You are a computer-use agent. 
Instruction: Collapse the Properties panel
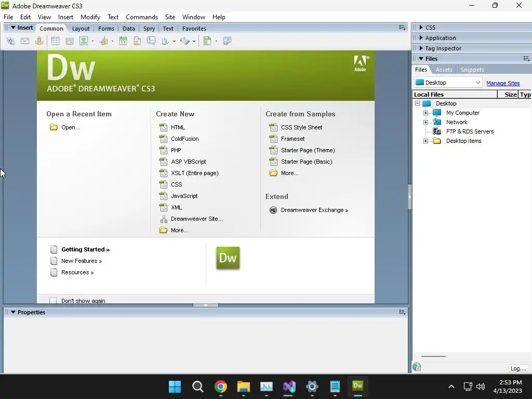(x=13, y=312)
